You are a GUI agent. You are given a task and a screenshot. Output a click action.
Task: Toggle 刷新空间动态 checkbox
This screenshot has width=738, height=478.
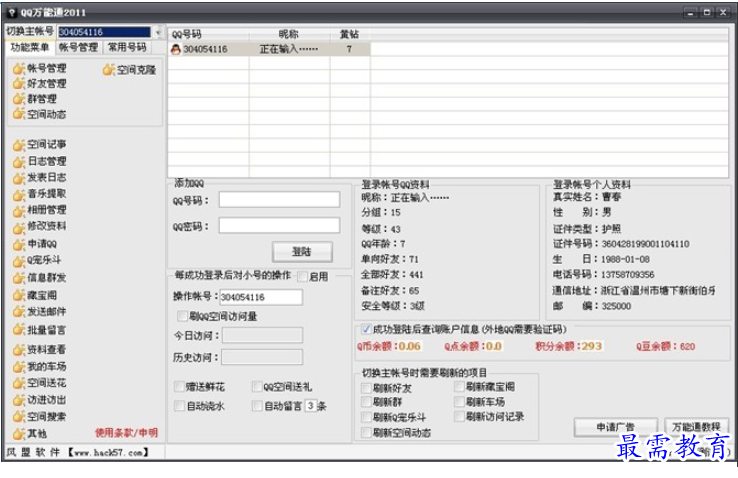(366, 432)
